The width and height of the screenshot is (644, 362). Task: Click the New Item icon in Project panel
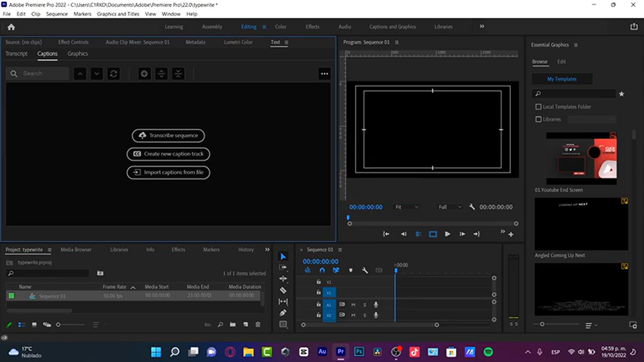point(246,324)
